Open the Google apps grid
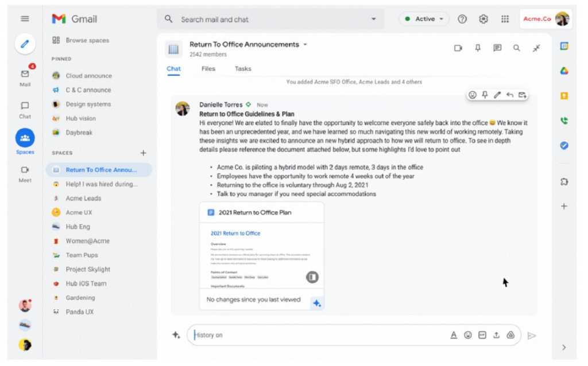588x366 pixels. (x=505, y=19)
